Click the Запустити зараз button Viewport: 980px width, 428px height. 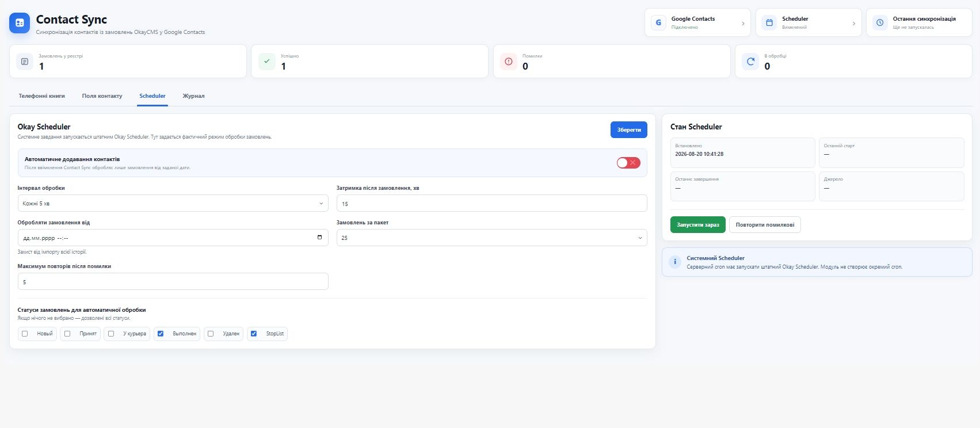[x=698, y=224]
